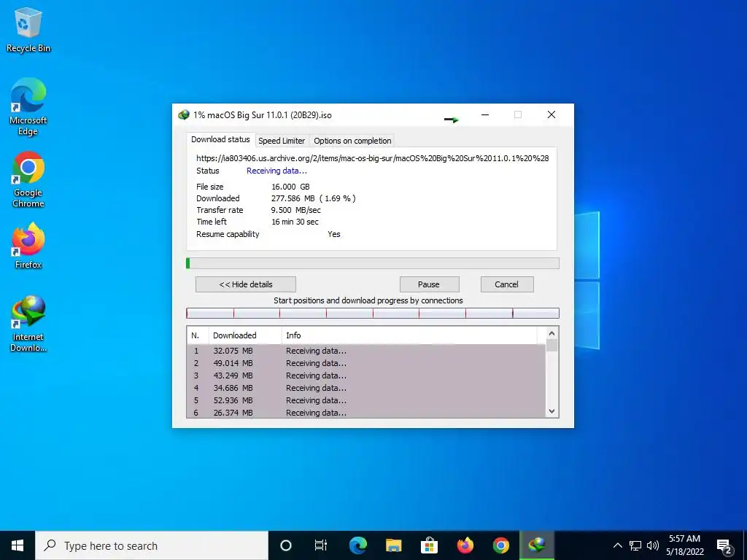
Task: Select the Microsoft Edge desktop shortcut
Action: click(x=28, y=106)
